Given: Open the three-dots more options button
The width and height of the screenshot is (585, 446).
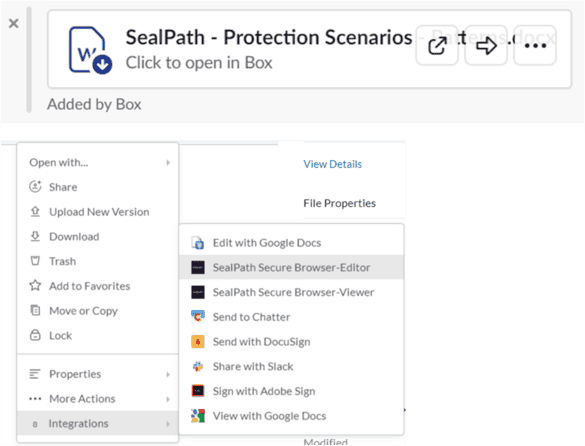Looking at the screenshot, I should tap(535, 46).
